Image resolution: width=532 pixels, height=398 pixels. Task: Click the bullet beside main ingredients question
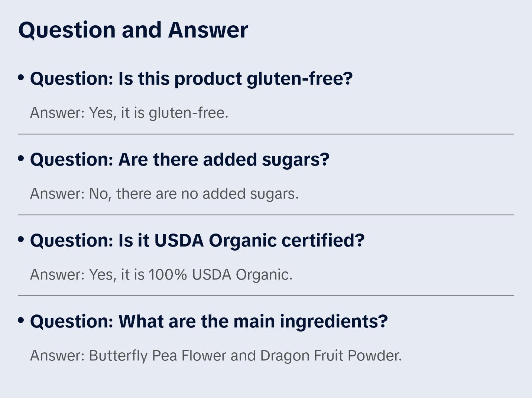click(x=21, y=320)
